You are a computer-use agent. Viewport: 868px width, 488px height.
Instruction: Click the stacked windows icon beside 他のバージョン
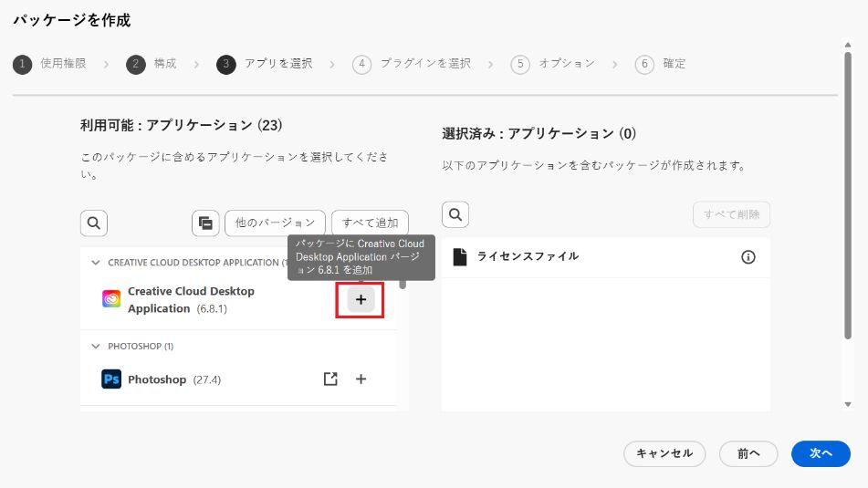[x=205, y=223]
